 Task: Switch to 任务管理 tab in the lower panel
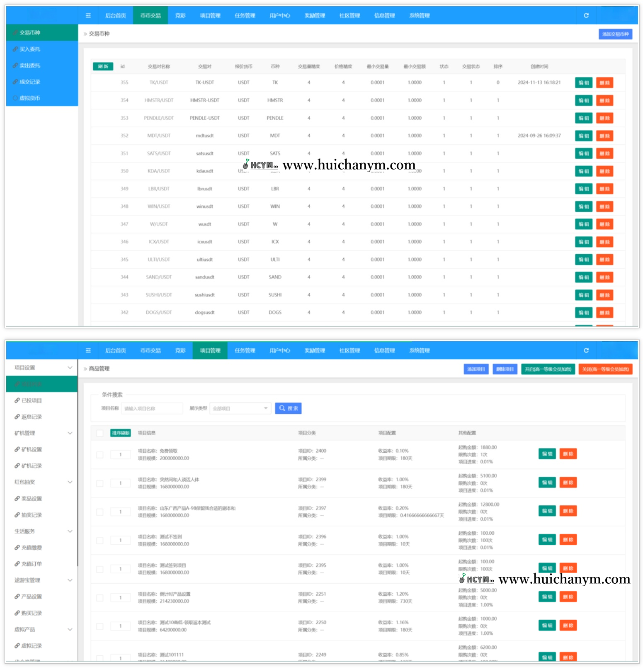[x=245, y=351]
